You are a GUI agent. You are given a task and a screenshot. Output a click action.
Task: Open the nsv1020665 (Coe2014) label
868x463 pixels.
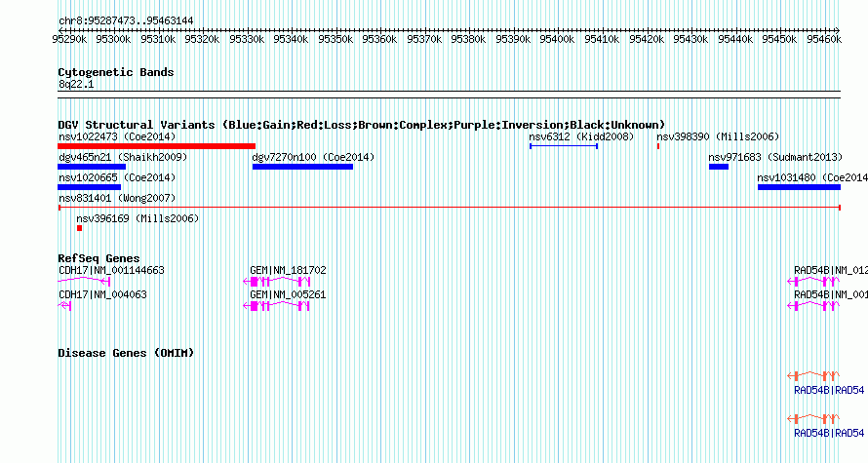[x=117, y=177]
